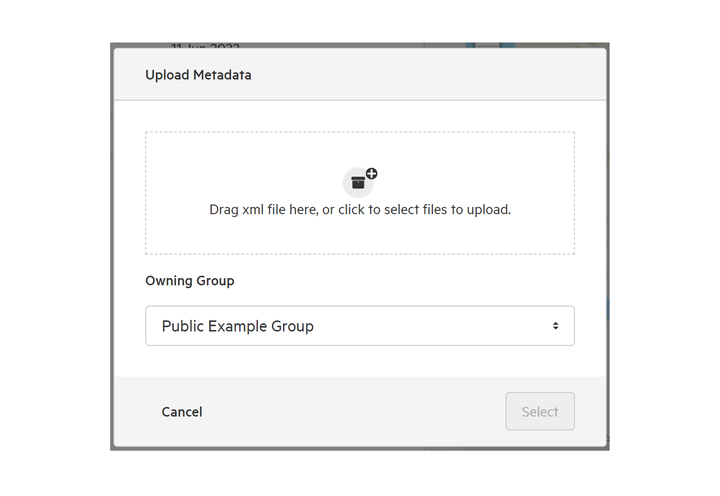Screen dimensions: 720x496
Task: Click the partially hidden date behind dialog
Action: (x=205, y=46)
